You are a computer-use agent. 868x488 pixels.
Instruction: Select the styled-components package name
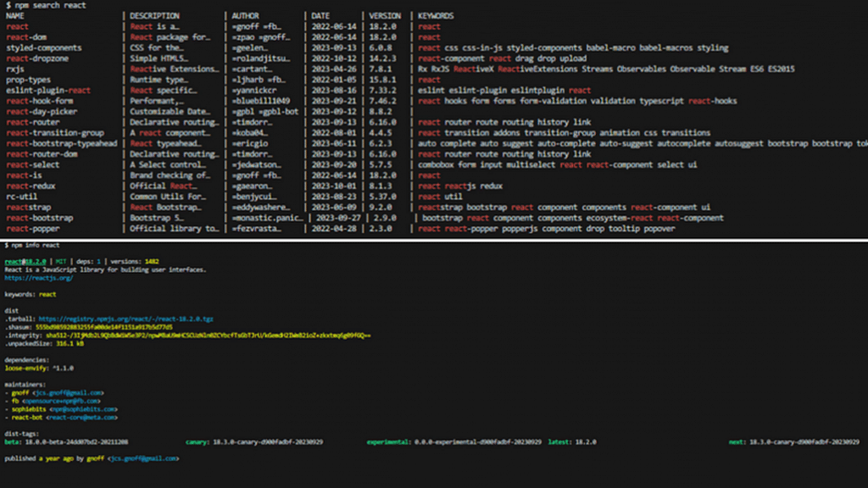[44, 47]
